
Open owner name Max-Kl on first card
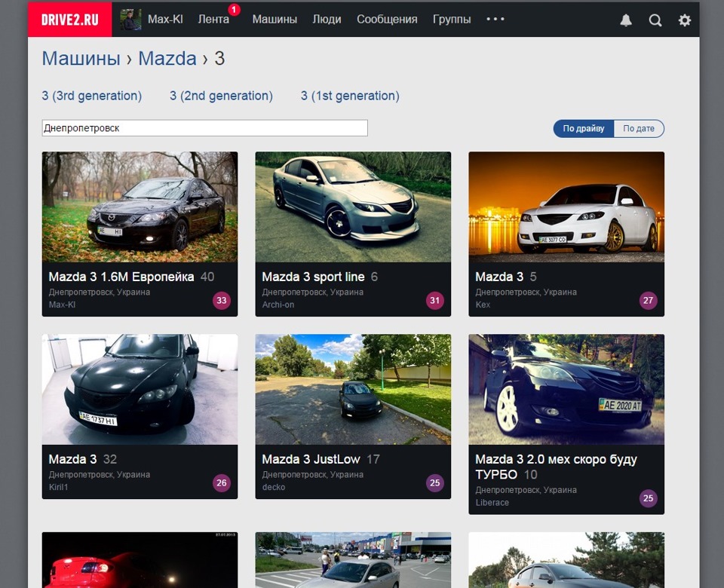pos(62,305)
